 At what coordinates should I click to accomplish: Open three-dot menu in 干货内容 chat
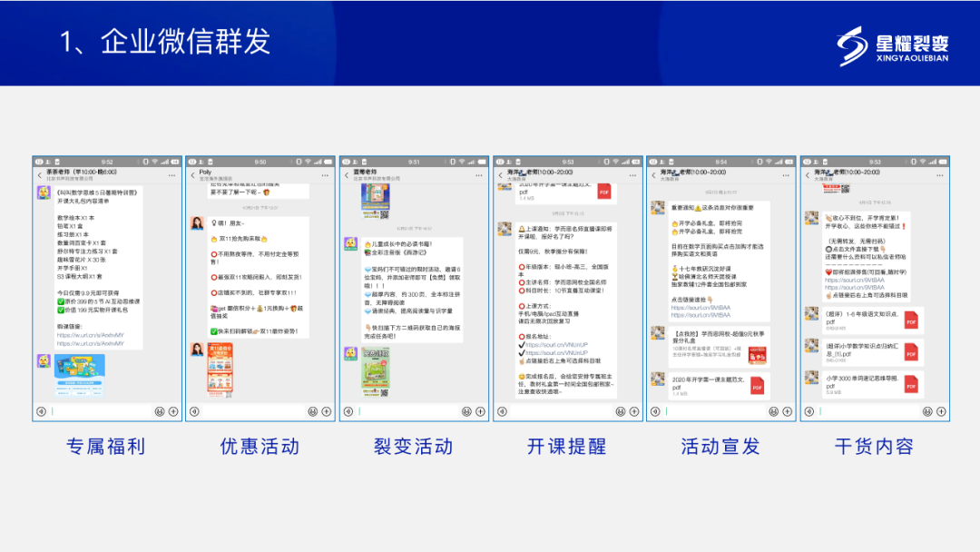941,174
